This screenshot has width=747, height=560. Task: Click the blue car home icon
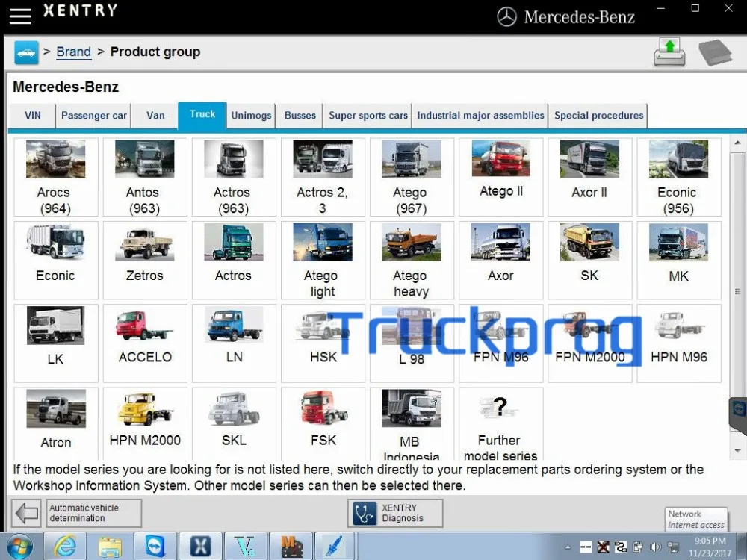point(26,52)
